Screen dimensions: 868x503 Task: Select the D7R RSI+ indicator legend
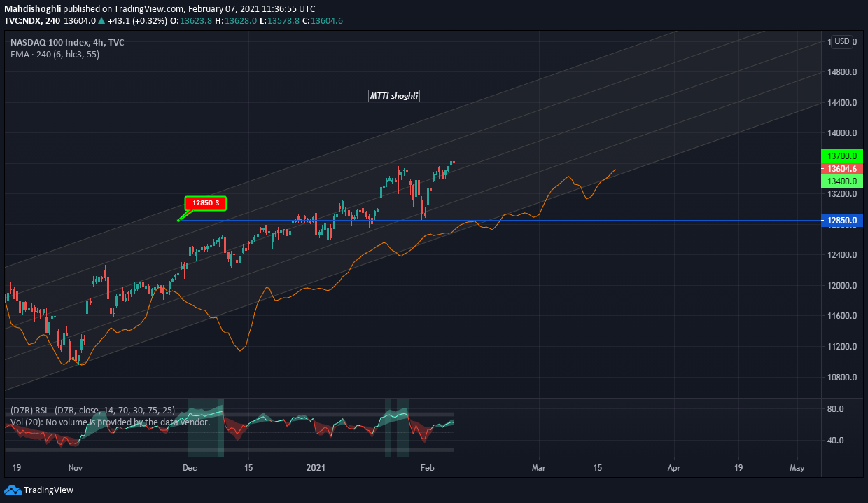click(93, 410)
